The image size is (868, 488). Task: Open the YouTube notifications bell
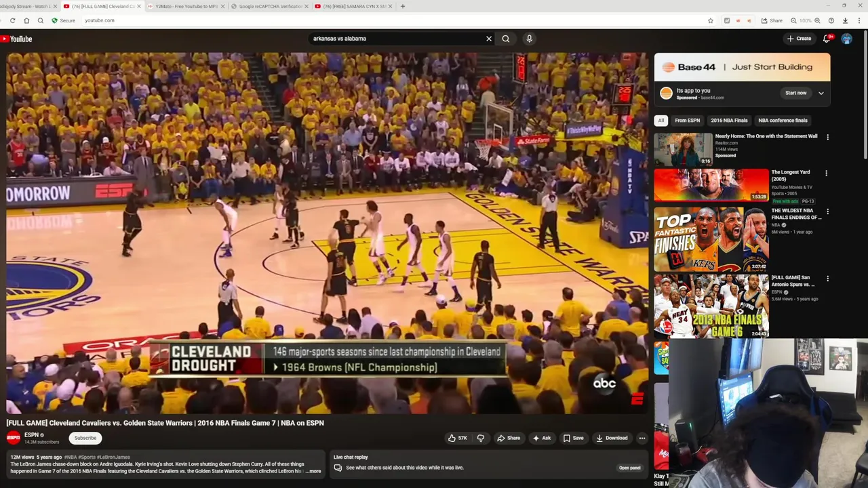(827, 39)
